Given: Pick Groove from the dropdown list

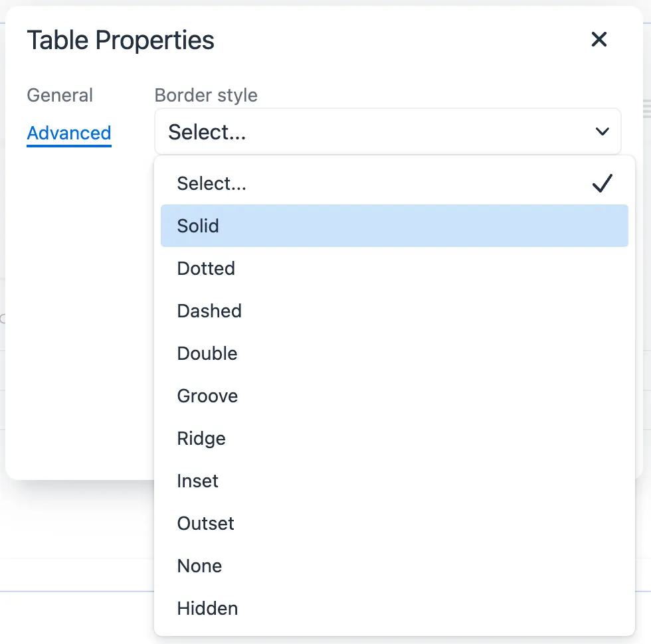Looking at the screenshot, I should point(207,396).
